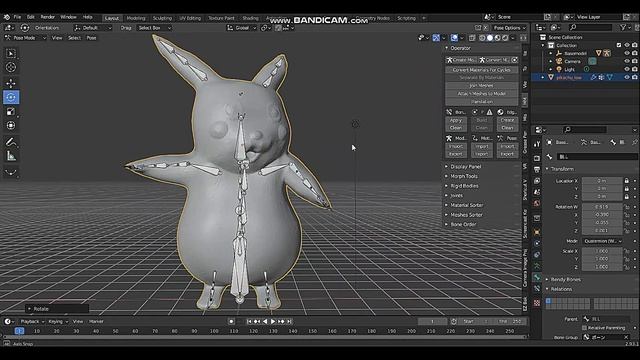Open the File menu

coord(17,17)
